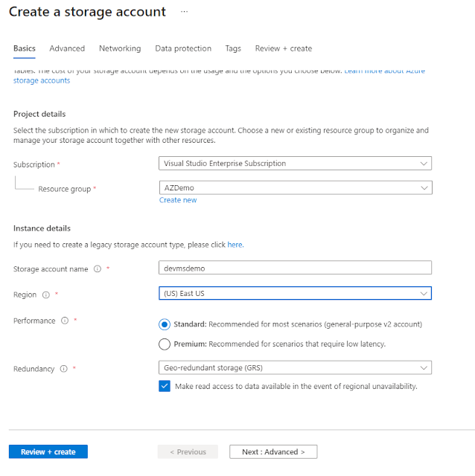
Task: Open the Region dropdown
Action: pos(296,294)
